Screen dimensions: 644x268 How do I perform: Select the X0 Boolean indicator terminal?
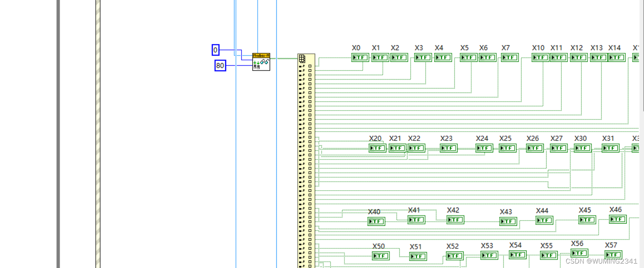pyautogui.click(x=360, y=57)
